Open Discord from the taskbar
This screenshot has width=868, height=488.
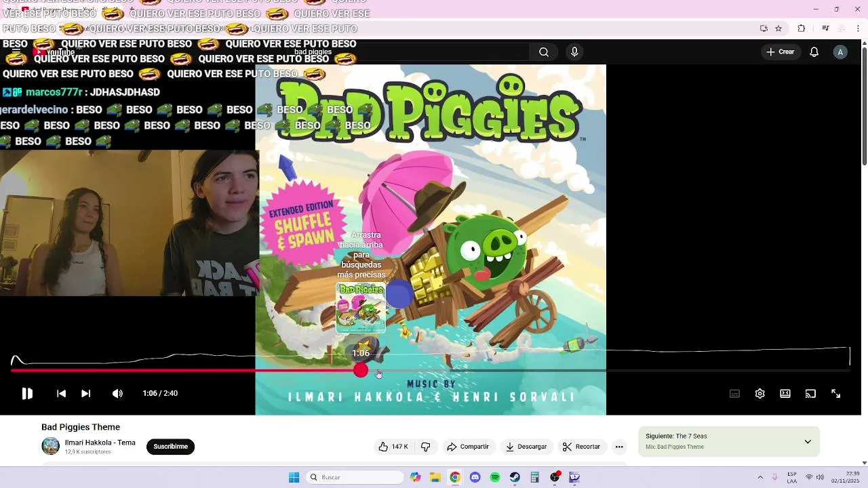[x=475, y=477]
